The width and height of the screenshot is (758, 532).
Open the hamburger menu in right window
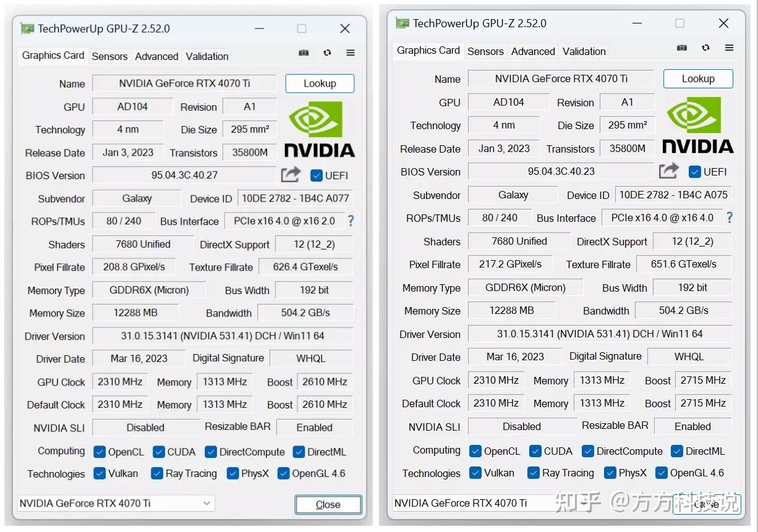729,48
